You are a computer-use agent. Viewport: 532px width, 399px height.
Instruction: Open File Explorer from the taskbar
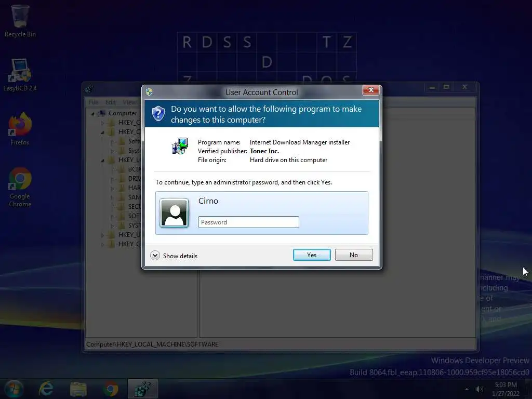(78, 389)
